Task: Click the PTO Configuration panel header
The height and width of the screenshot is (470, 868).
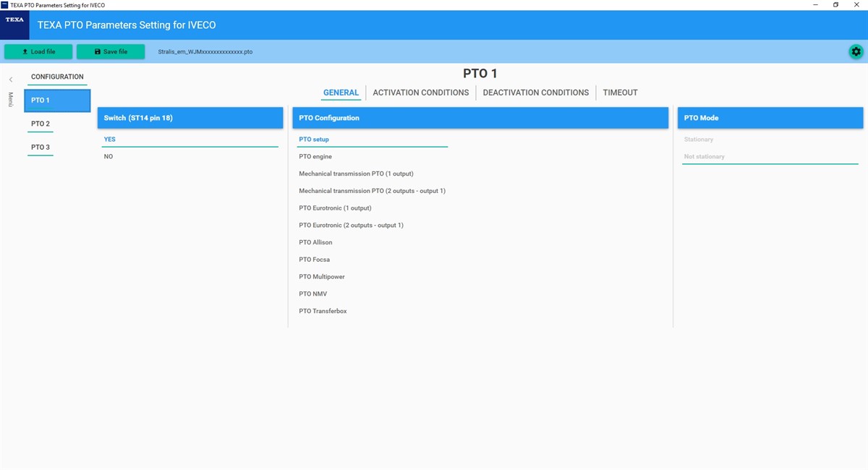Action: coord(480,118)
